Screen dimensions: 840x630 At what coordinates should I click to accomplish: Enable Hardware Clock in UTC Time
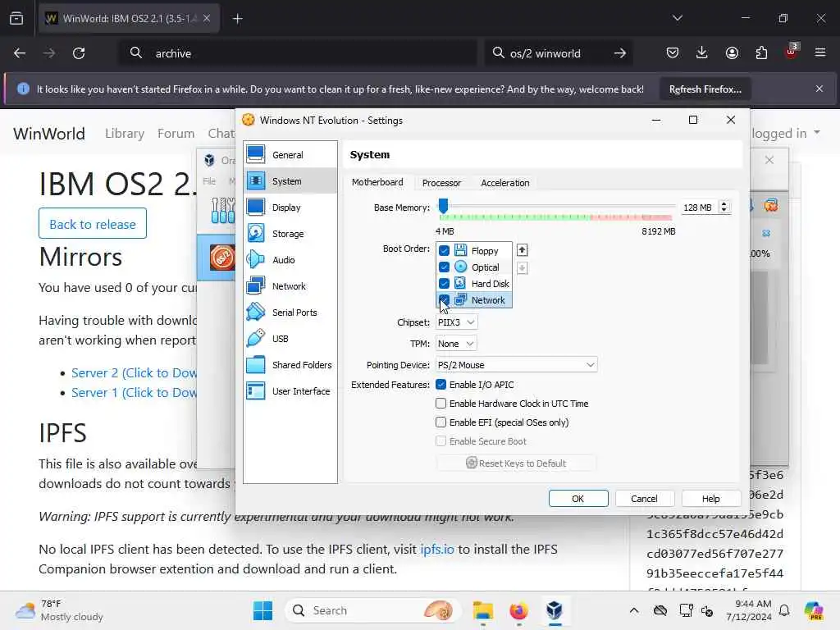coord(441,404)
